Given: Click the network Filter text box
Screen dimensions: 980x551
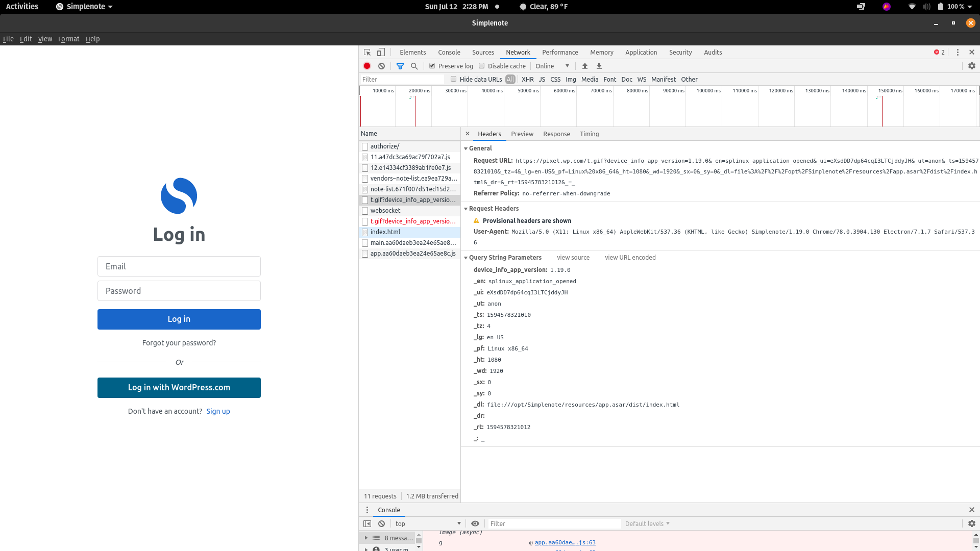Looking at the screenshot, I should click(x=402, y=79).
